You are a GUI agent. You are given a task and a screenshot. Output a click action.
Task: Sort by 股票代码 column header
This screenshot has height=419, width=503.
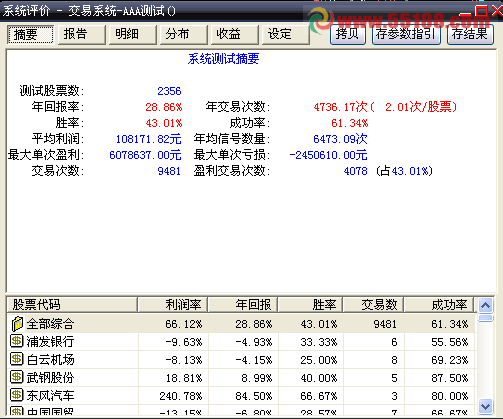pyautogui.click(x=72, y=305)
